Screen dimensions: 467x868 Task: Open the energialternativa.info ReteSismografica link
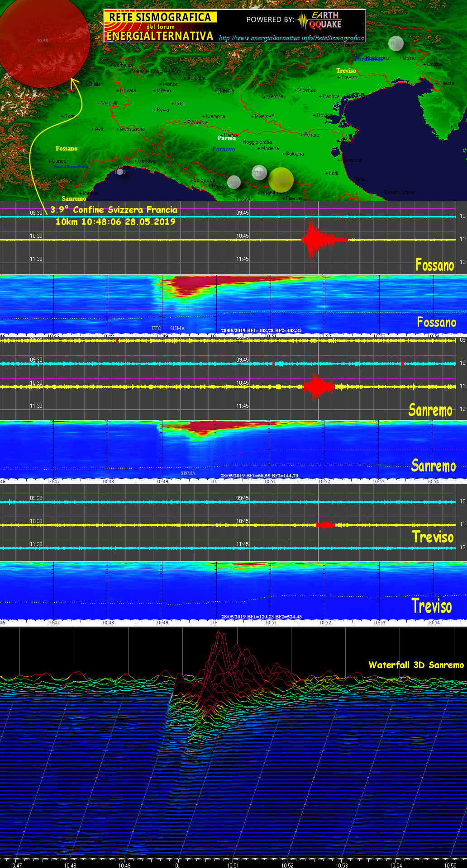click(x=291, y=38)
